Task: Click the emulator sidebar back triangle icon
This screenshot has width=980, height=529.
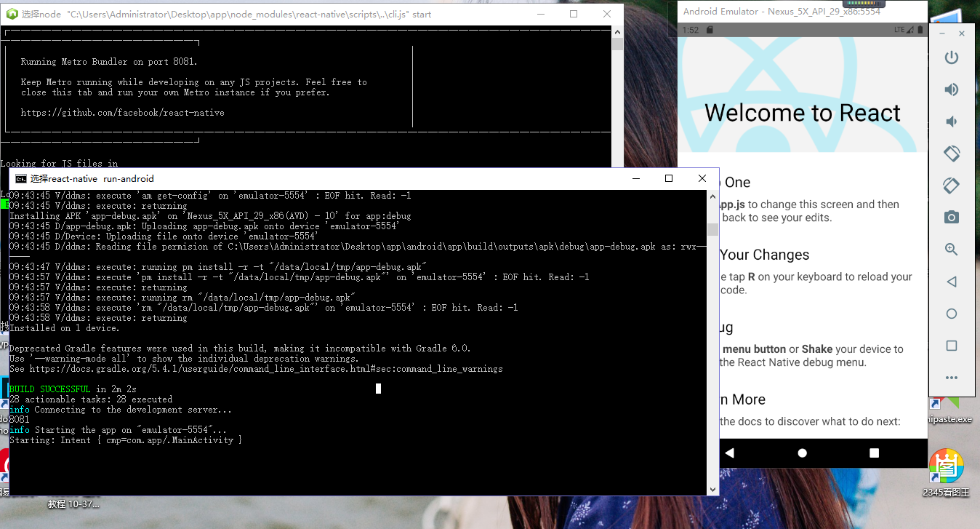Action: [951, 282]
